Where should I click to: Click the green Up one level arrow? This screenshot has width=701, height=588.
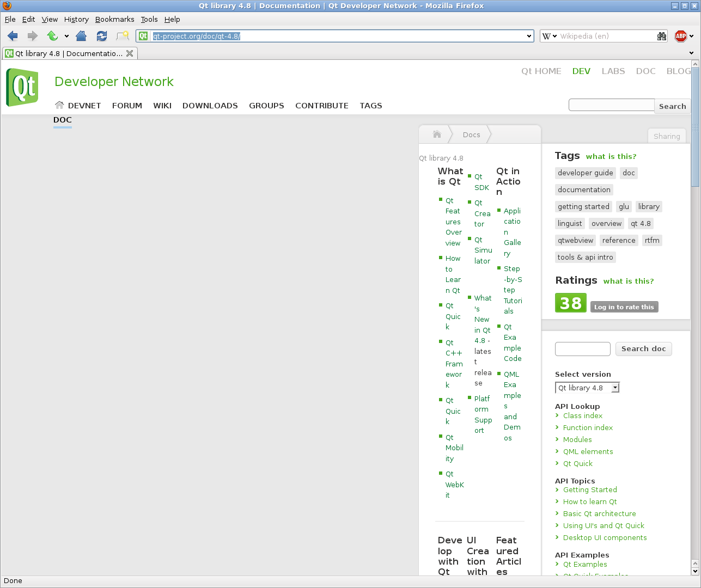click(52, 36)
